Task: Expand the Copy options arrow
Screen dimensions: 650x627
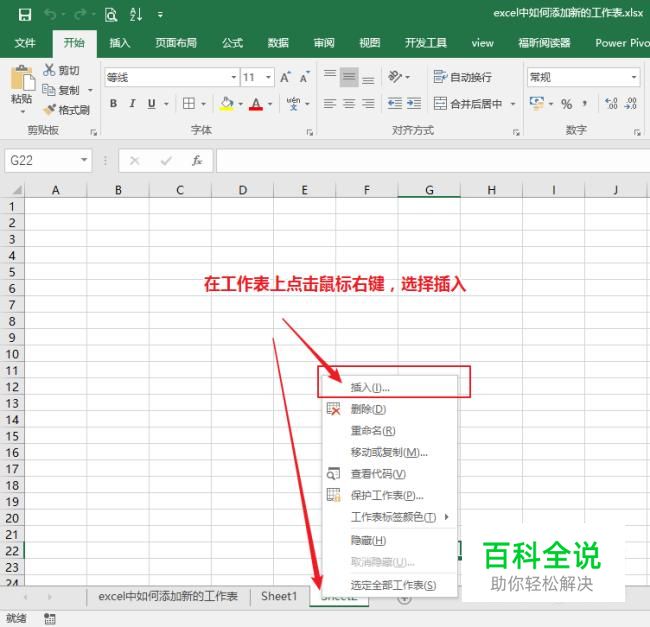Action: (90, 90)
